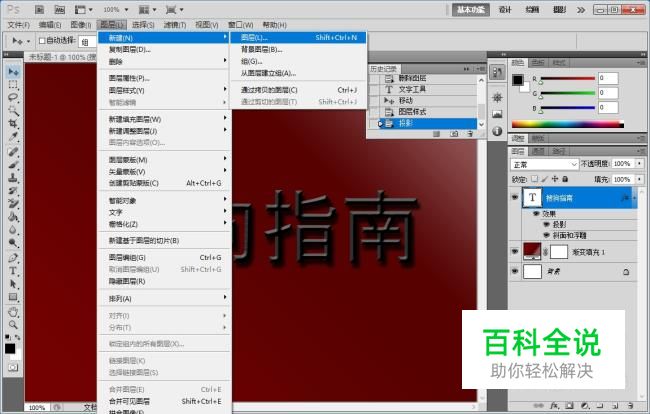Select the History Brush tool

(13, 191)
